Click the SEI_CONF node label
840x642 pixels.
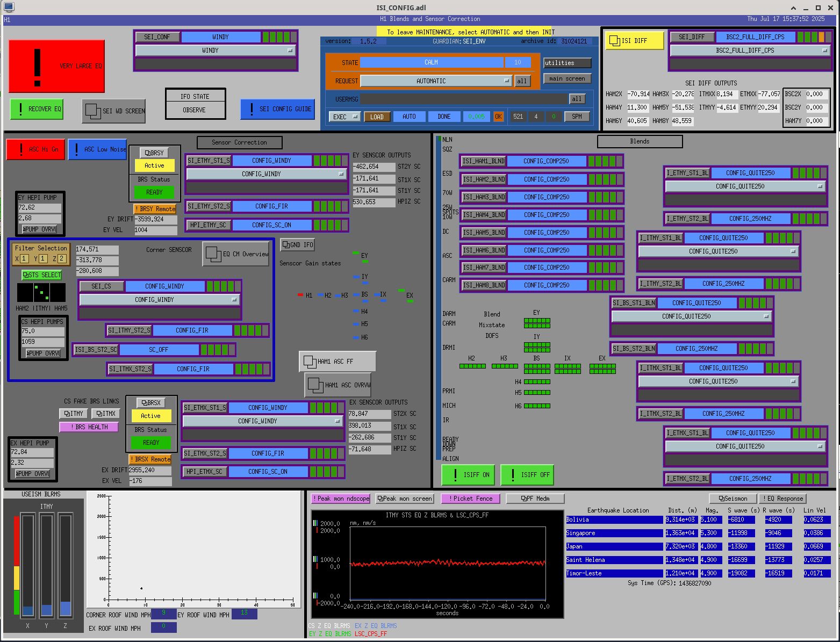[x=157, y=37]
